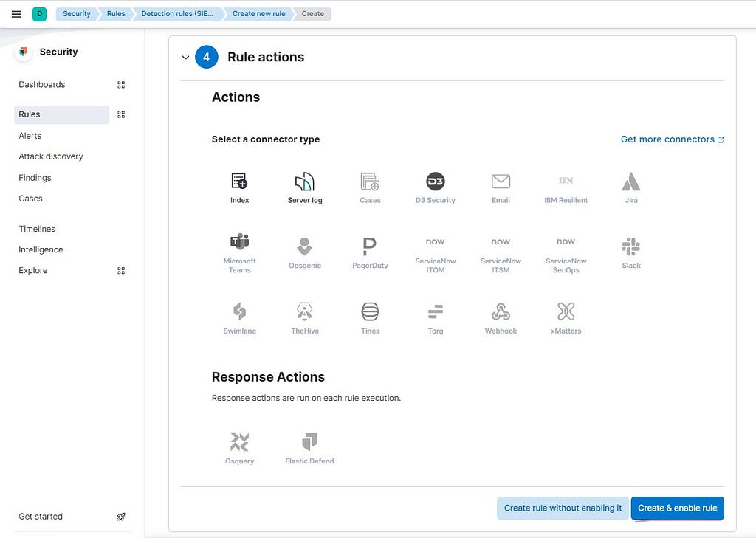Select the xMatters connector
756x538 pixels.
(566, 319)
